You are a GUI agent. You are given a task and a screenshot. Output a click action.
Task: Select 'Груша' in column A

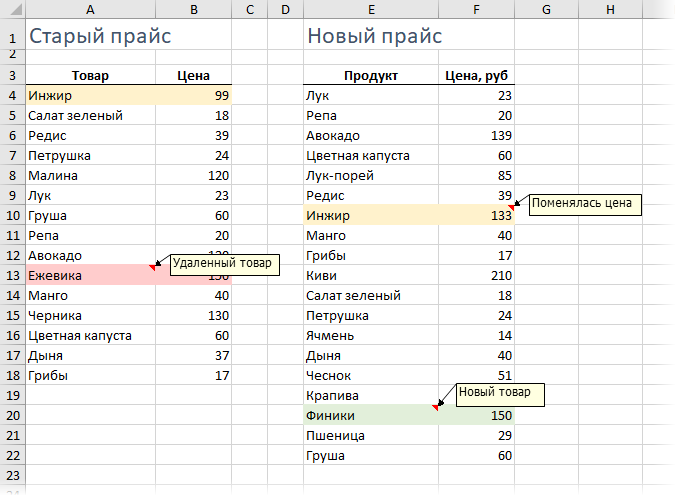coord(91,215)
